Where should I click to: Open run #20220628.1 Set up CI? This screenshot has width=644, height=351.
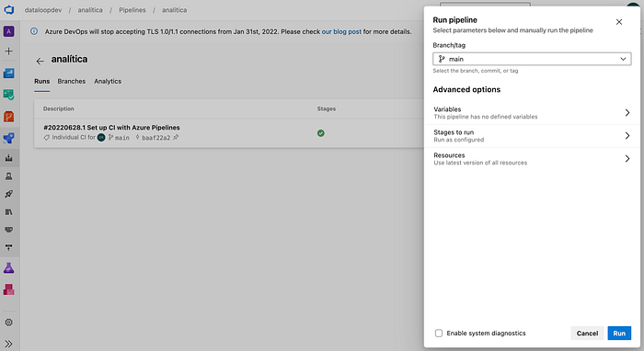pos(111,128)
